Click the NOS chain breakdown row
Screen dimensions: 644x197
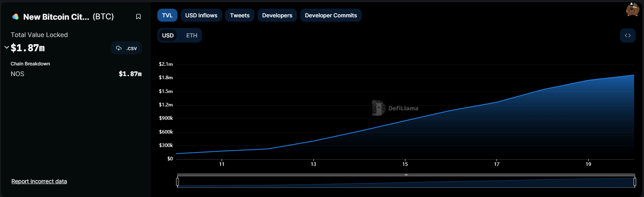point(76,74)
